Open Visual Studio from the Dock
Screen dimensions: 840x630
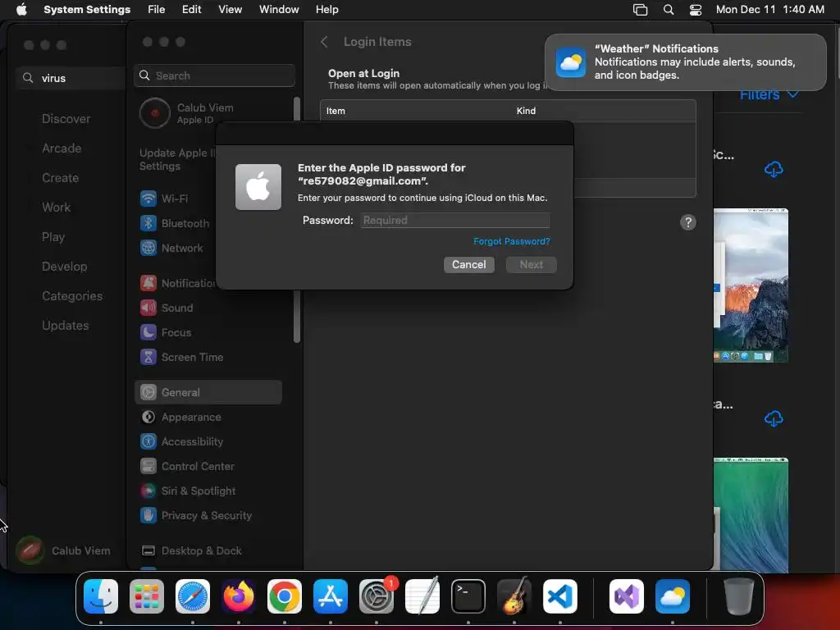627,596
